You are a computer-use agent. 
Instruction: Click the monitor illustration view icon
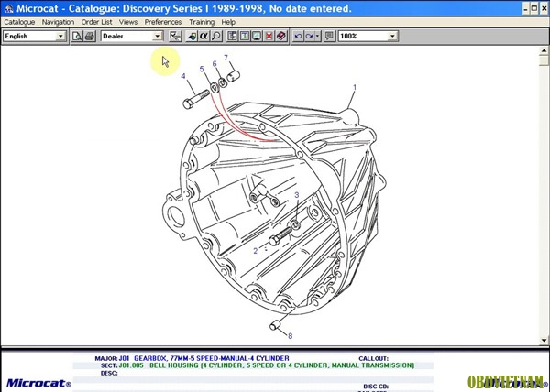[x=257, y=36]
